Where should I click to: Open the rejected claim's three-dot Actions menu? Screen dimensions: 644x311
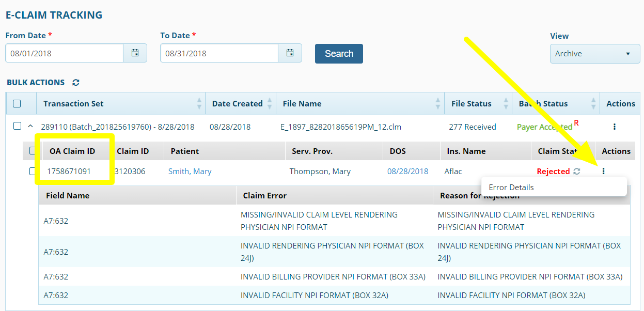[603, 172]
